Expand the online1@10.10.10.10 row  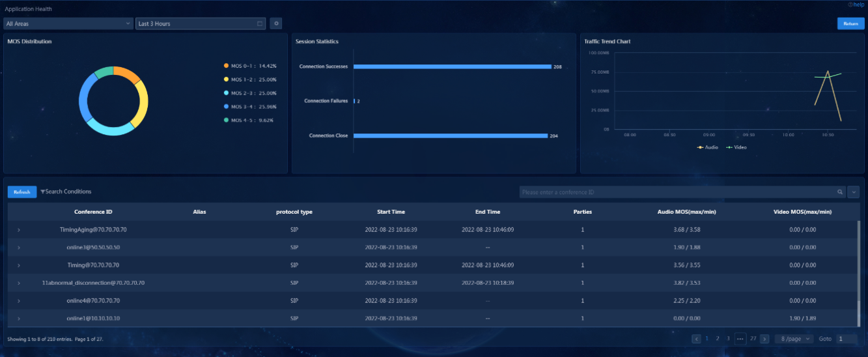point(19,319)
